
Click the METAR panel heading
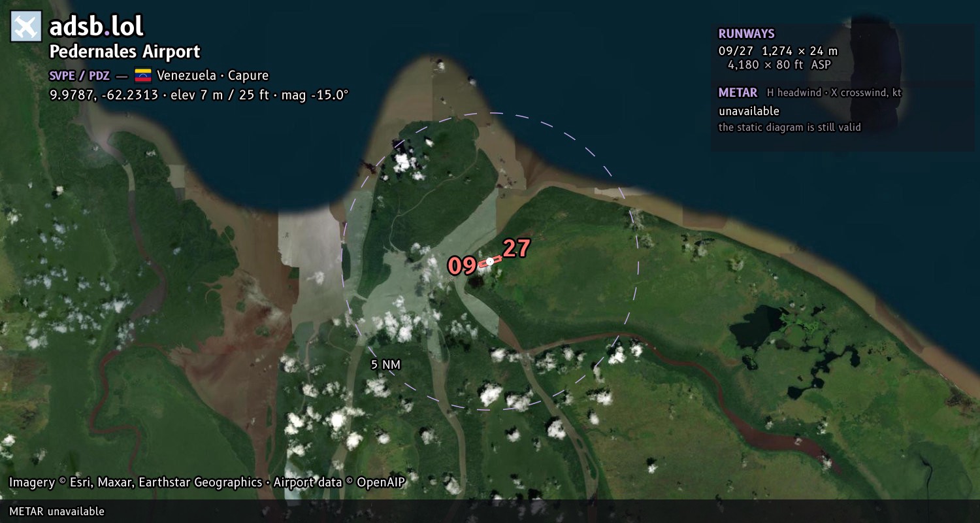point(738,93)
